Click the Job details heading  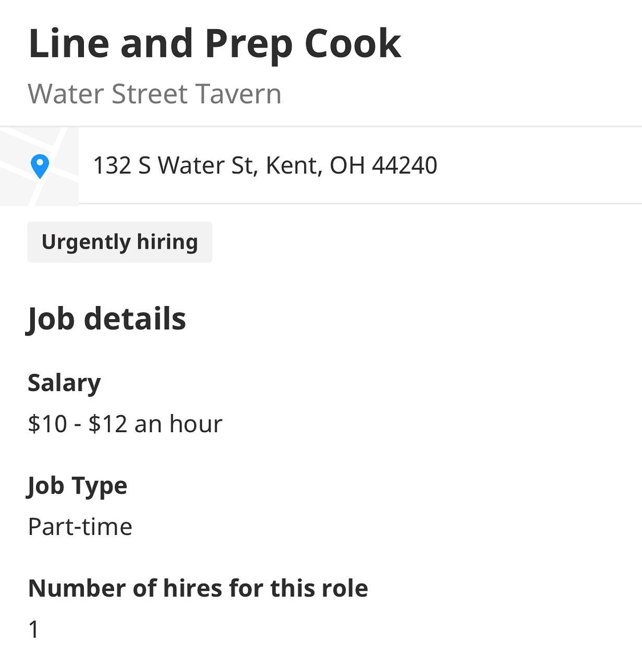[107, 319]
